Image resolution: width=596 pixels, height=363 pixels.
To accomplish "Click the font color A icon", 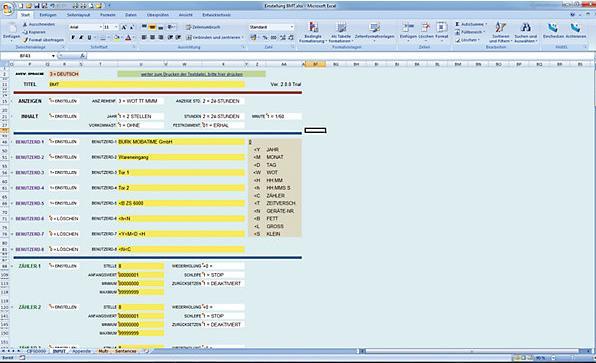I will point(128,38).
